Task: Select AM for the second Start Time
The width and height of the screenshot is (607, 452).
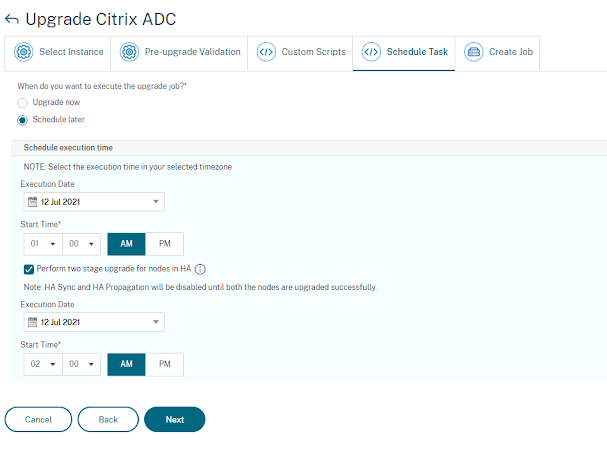Action: pyautogui.click(x=127, y=364)
